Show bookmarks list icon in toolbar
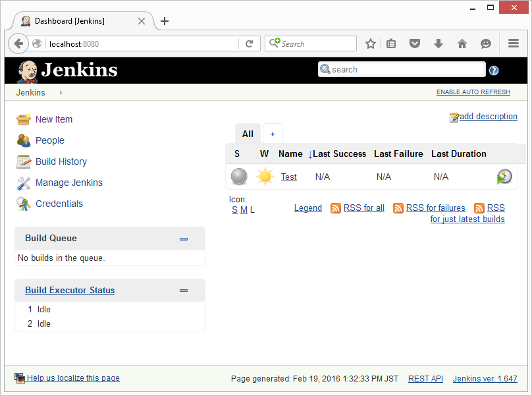532x396 pixels. pyautogui.click(x=391, y=43)
